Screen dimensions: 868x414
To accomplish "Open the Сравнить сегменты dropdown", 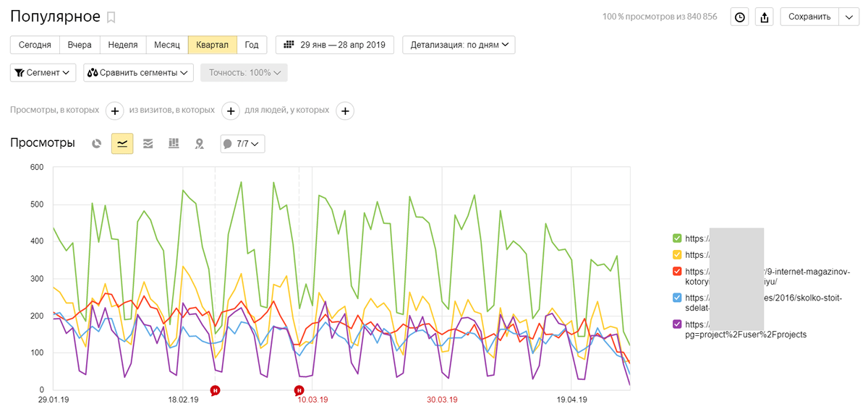I will click(139, 73).
